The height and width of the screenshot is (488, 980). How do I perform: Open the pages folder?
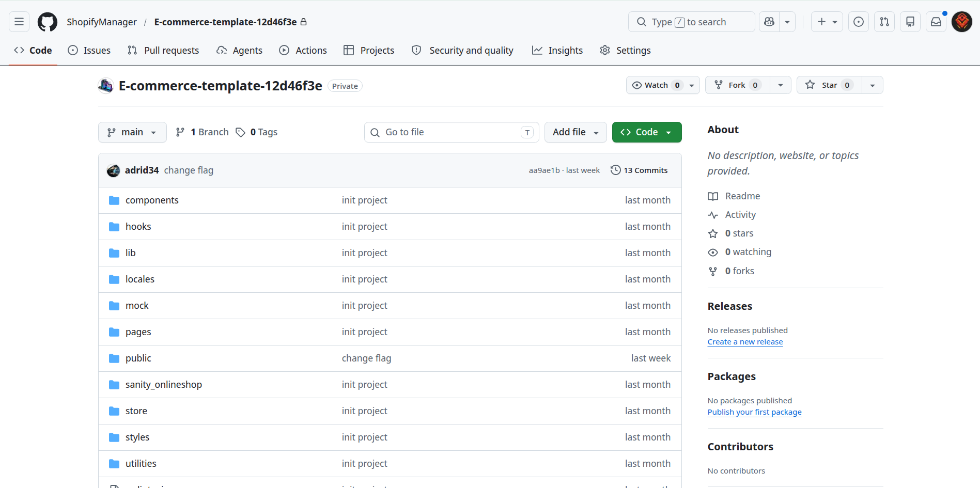[138, 332]
